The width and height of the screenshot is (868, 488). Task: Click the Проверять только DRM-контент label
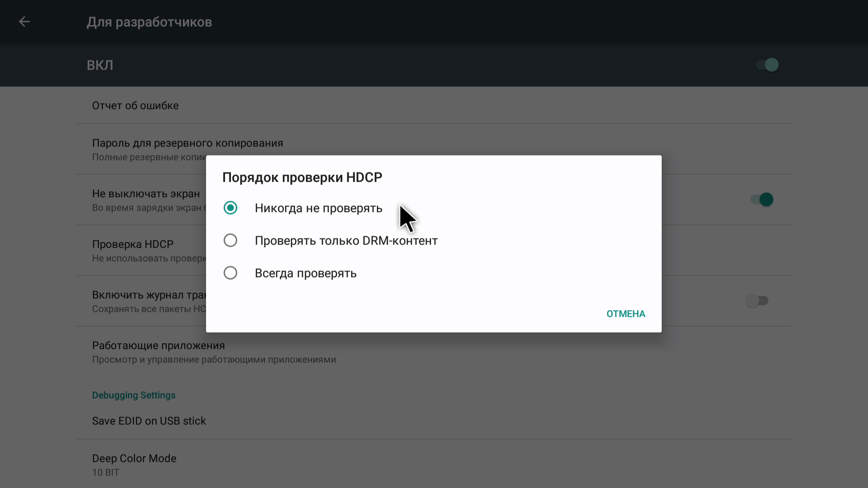(x=346, y=241)
